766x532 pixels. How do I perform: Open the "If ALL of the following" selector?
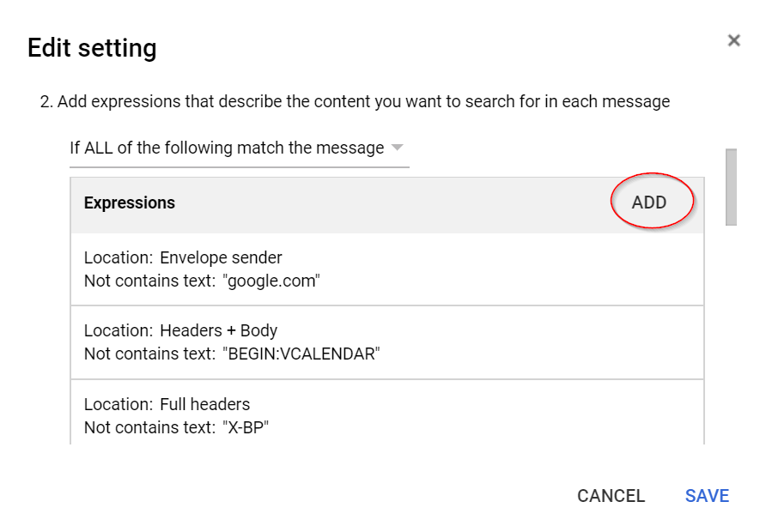227,148
